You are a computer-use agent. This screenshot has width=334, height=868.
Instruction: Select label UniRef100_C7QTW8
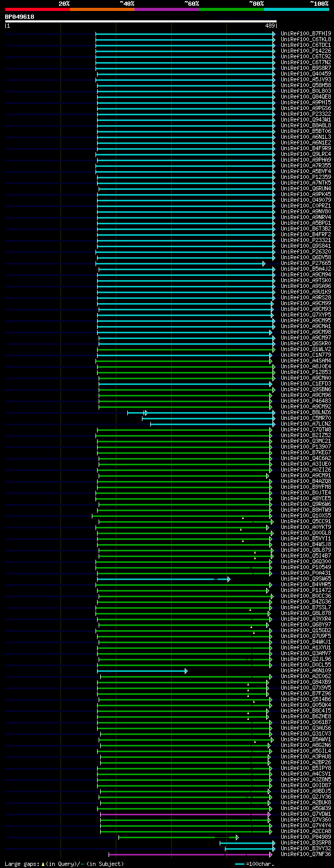click(x=306, y=429)
